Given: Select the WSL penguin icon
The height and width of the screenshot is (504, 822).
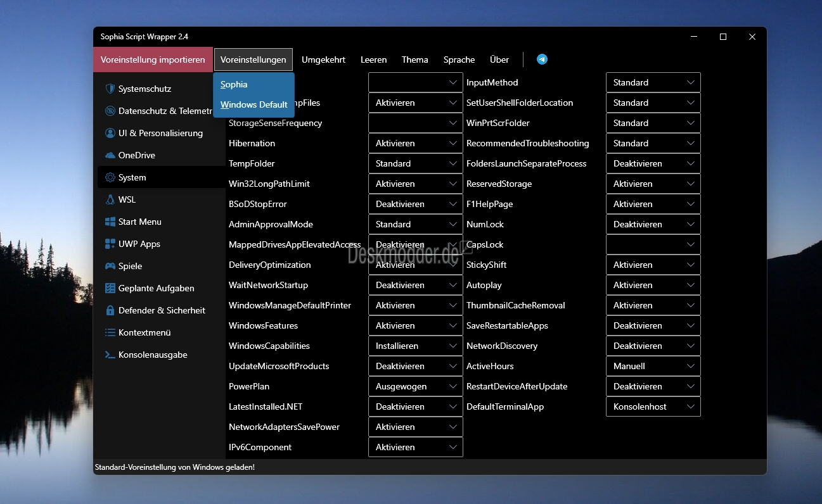Looking at the screenshot, I should coord(110,199).
